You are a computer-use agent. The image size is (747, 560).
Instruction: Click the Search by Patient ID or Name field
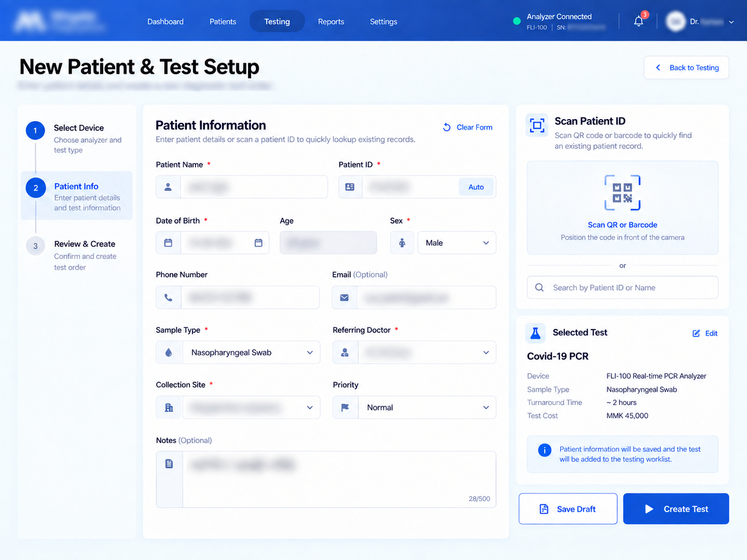point(623,288)
